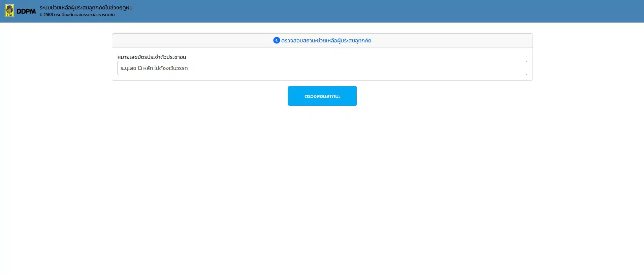This screenshot has height=275, width=644.
Task: Click header title ระบบช่วยเหลือผู้ประสบอุทกภัยในช่วงฤดูฝน
Action: 86,7
